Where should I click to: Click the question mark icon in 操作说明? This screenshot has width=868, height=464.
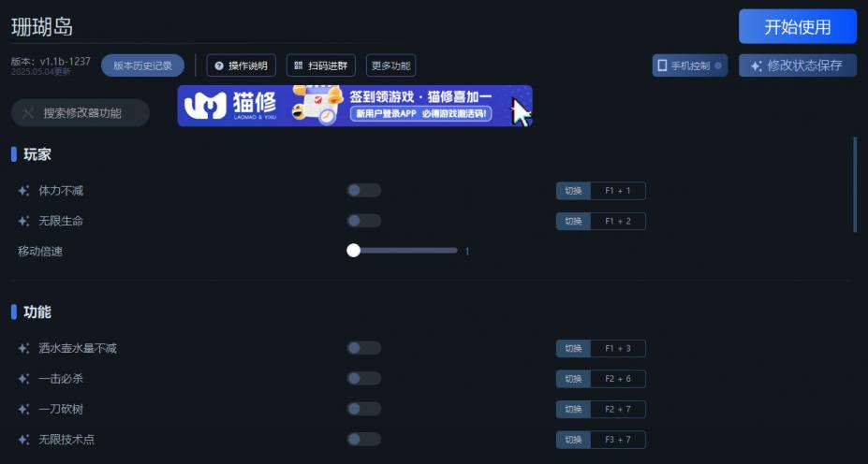tap(219, 65)
